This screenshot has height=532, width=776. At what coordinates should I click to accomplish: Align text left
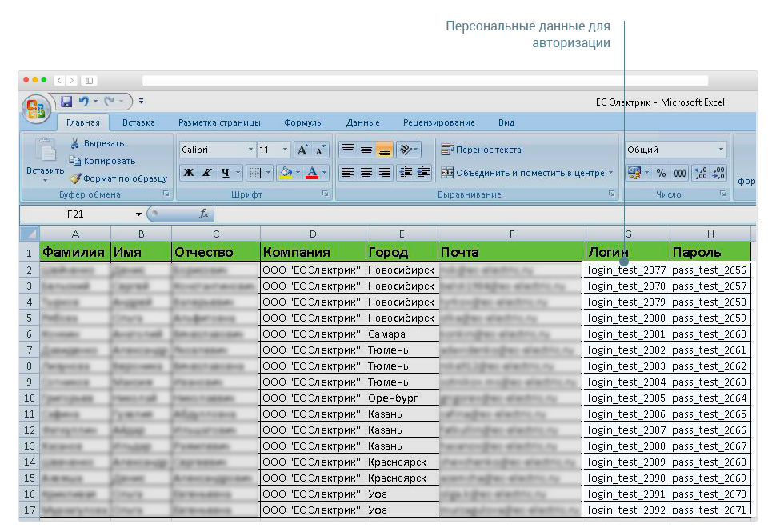pyautogui.click(x=348, y=172)
